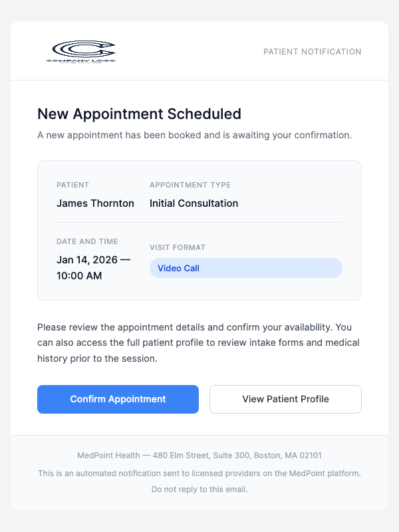Click the review availability paragraph

point(199,342)
